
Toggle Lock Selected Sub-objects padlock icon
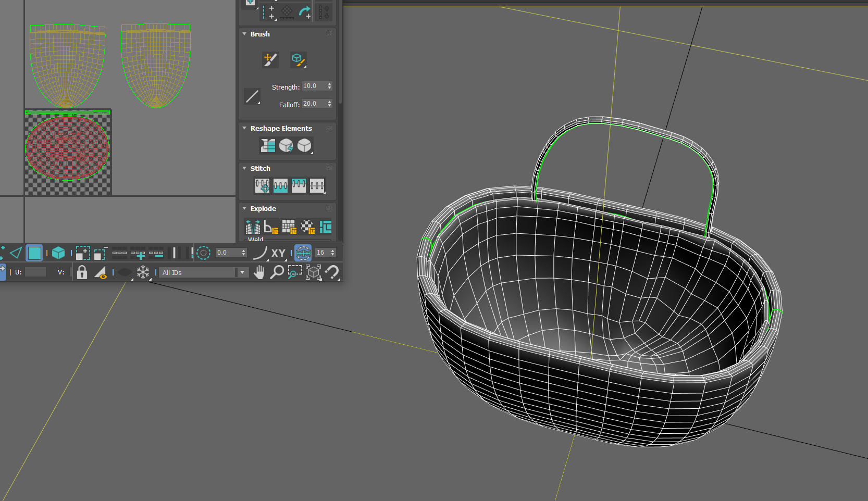82,272
